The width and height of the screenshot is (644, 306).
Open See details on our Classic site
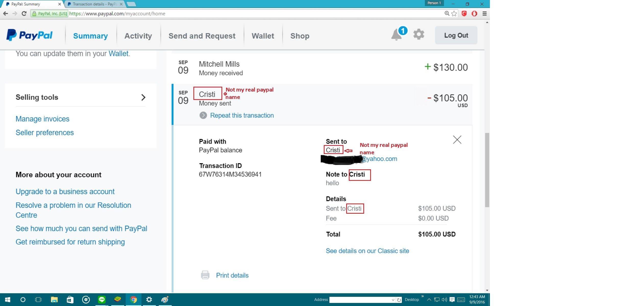pyautogui.click(x=367, y=251)
